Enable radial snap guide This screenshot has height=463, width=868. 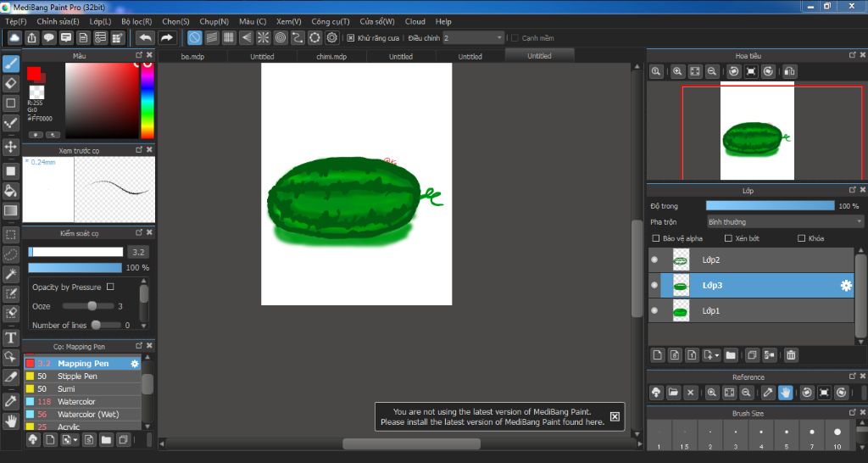[x=263, y=37]
